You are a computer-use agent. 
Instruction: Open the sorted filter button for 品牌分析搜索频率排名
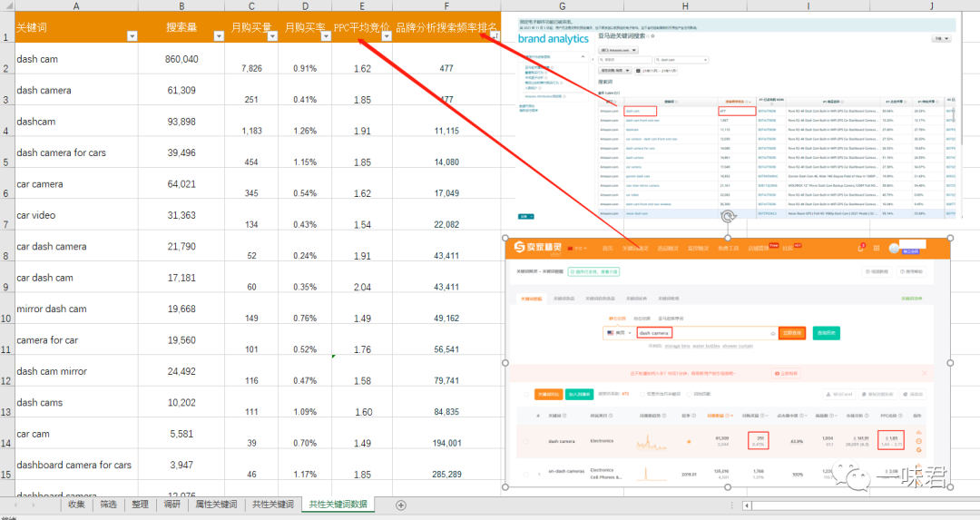[495, 36]
